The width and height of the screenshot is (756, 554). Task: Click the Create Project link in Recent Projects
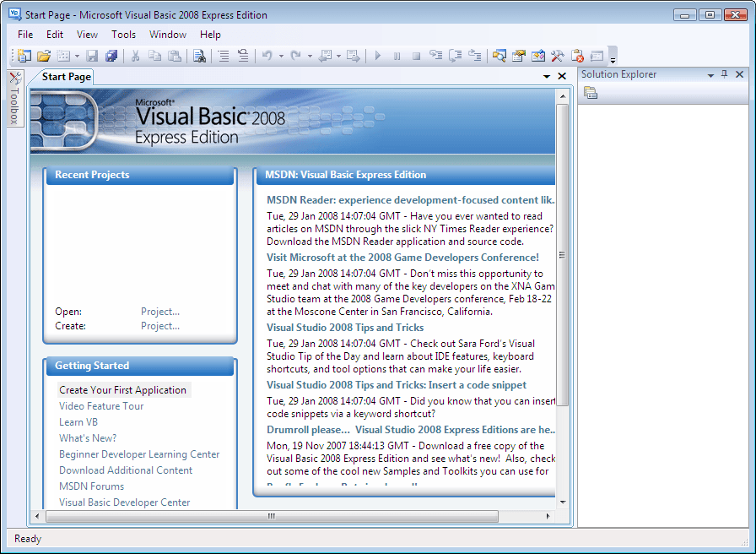pos(160,326)
